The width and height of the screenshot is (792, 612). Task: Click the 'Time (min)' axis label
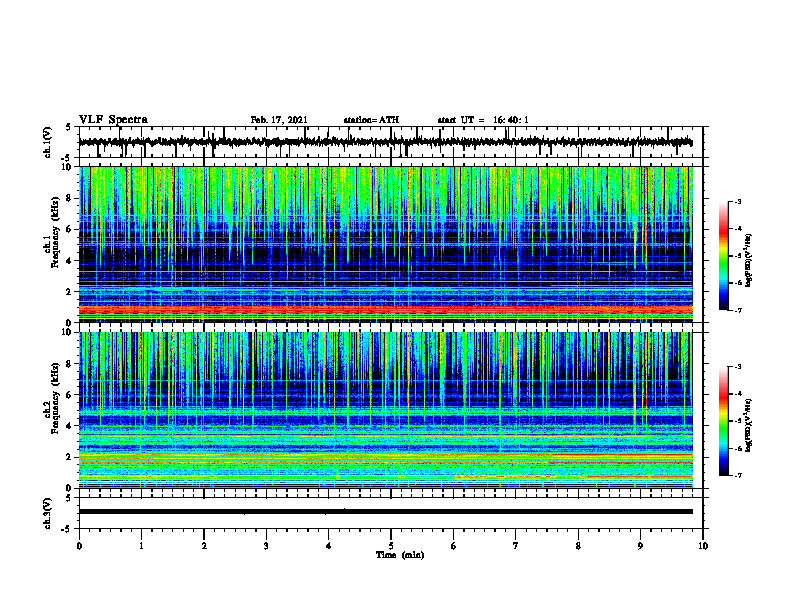tap(400, 555)
